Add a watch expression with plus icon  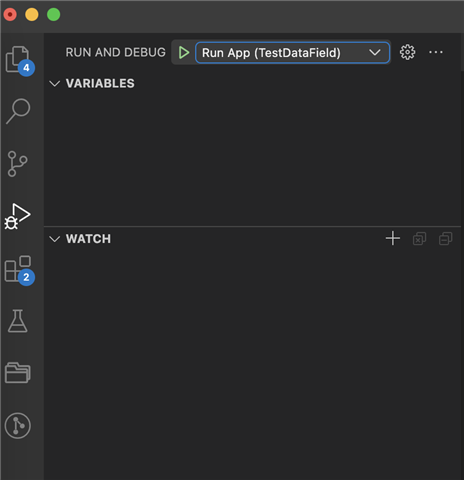[393, 238]
